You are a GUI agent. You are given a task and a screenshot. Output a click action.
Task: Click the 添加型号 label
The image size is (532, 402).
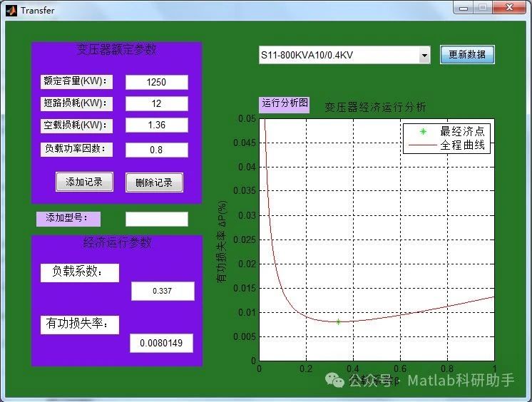click(68, 219)
